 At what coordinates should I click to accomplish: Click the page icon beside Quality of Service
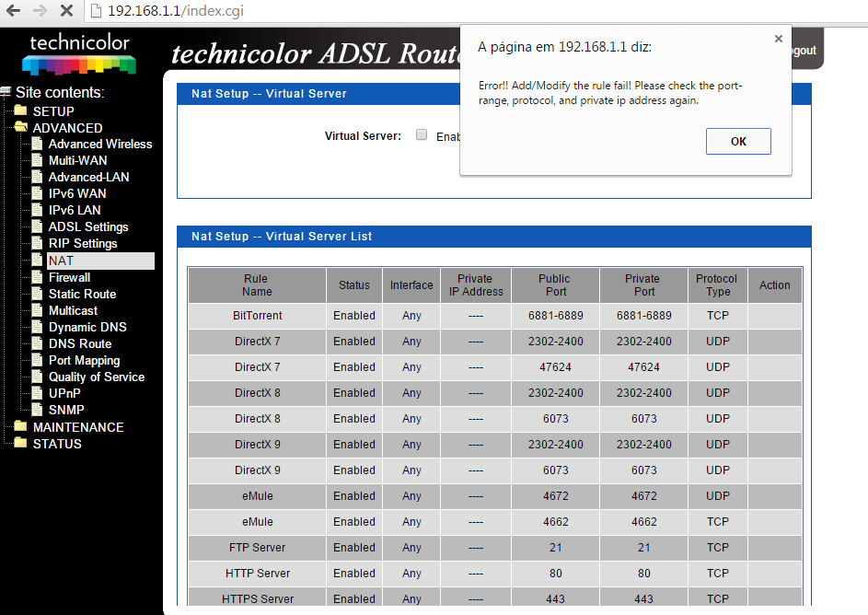coord(37,377)
